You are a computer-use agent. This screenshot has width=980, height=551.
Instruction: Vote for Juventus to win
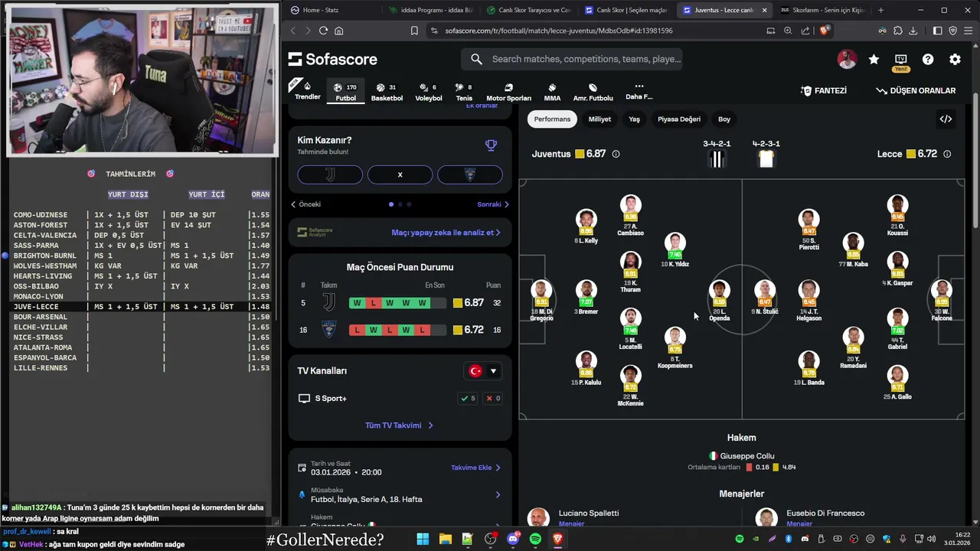coord(330,174)
